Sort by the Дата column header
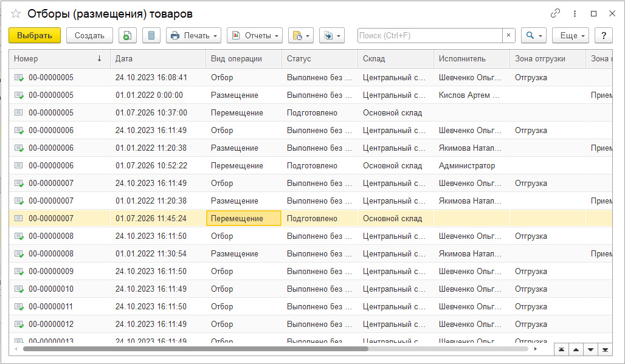 158,58
